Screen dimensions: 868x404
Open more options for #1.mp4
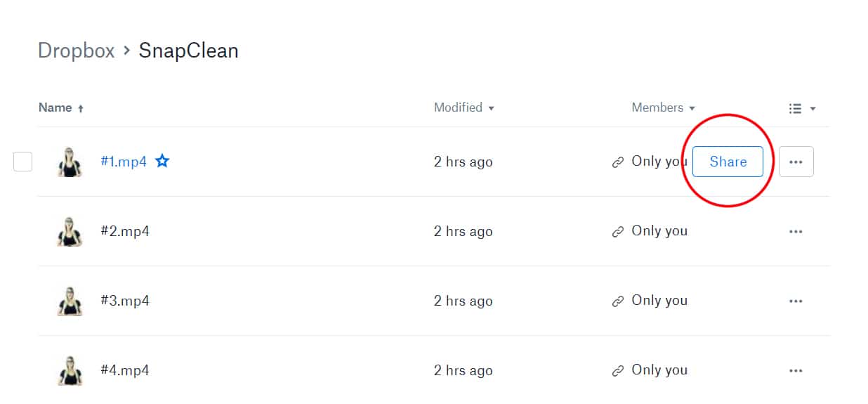click(796, 162)
